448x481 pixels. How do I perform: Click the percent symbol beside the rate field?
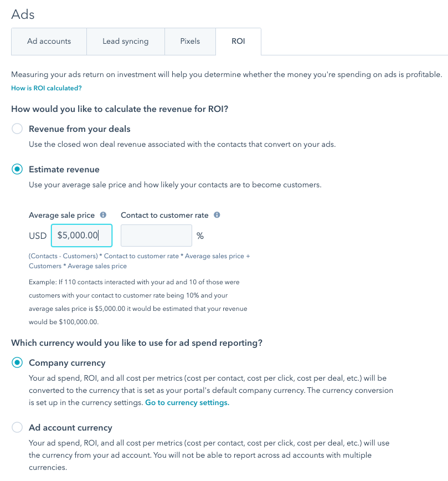(x=200, y=236)
